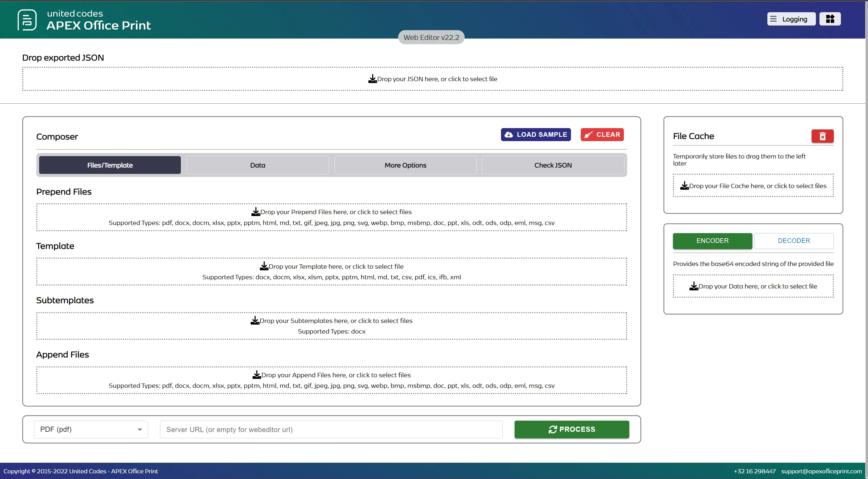Click the CLEAR button
Screen dimensions: 868x479
[x=602, y=135]
